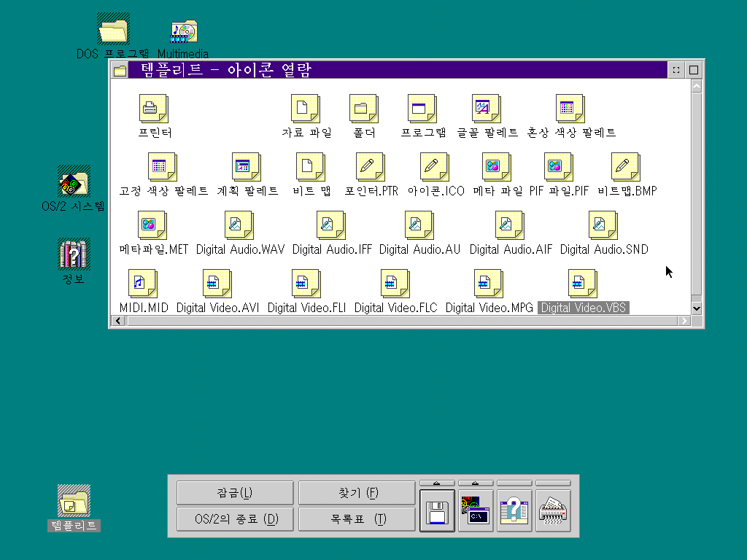Select the Digital Video.MPG template icon
Screen dimensions: 747x560
click(x=488, y=284)
